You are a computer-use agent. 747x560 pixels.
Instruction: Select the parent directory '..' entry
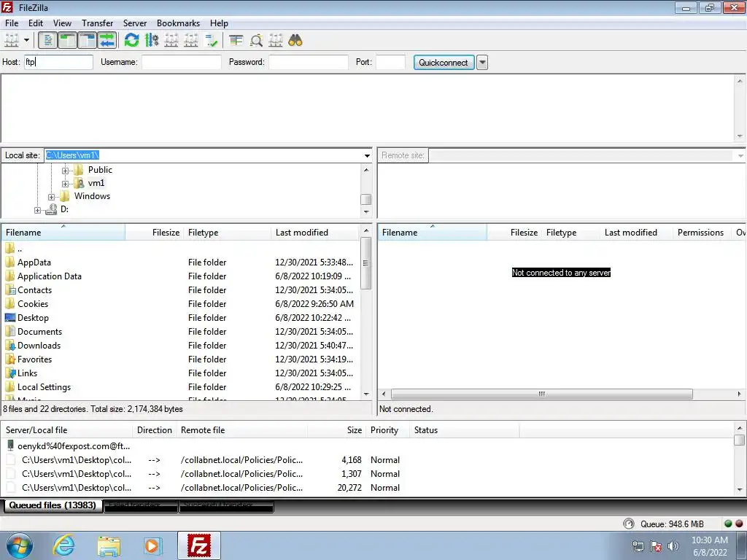[x=20, y=249]
